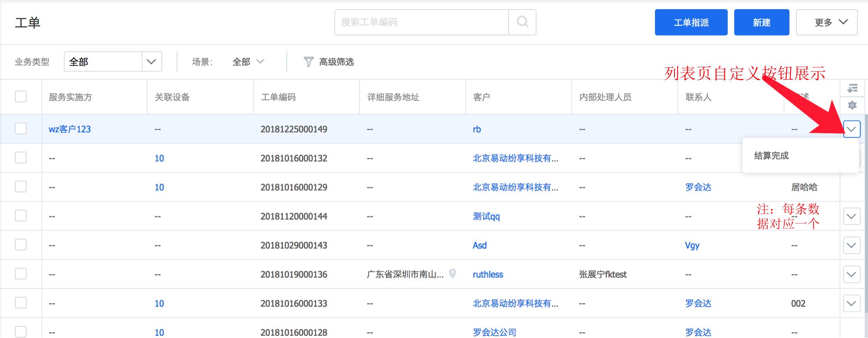868x338 pixels.
Task: Click the column settings gear icon
Action: 852,105
